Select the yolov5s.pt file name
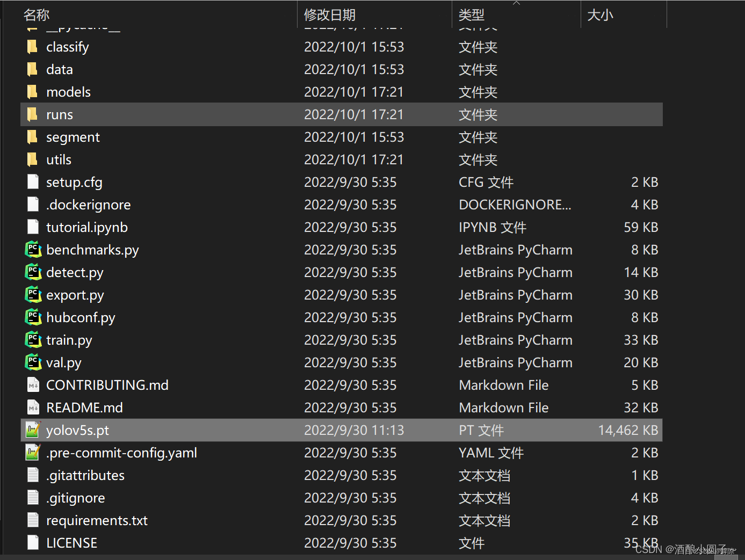 [78, 431]
